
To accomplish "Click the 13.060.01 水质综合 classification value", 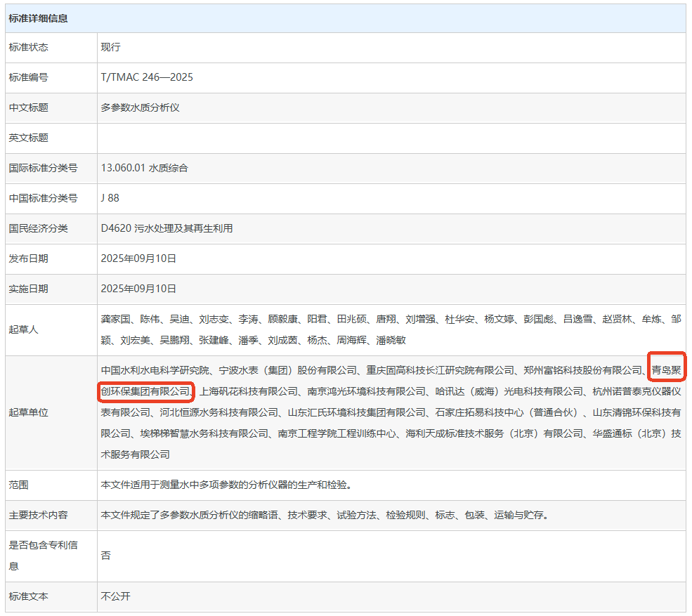I will (x=145, y=168).
